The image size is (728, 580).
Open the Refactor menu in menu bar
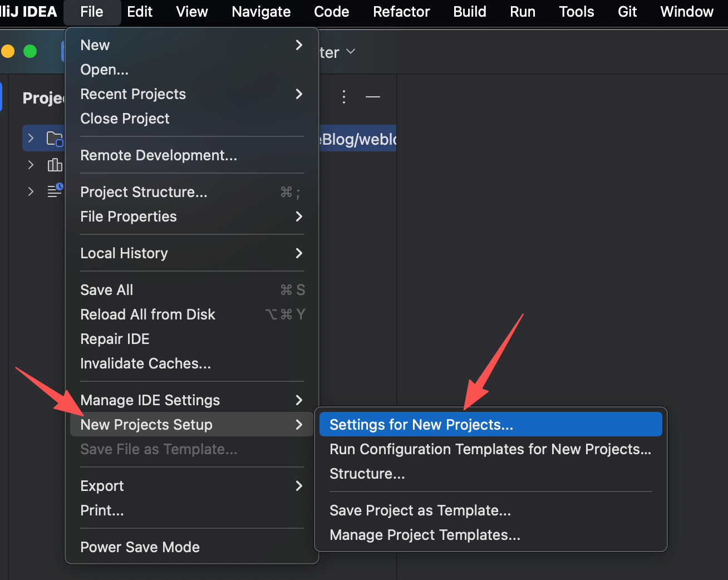click(x=401, y=12)
